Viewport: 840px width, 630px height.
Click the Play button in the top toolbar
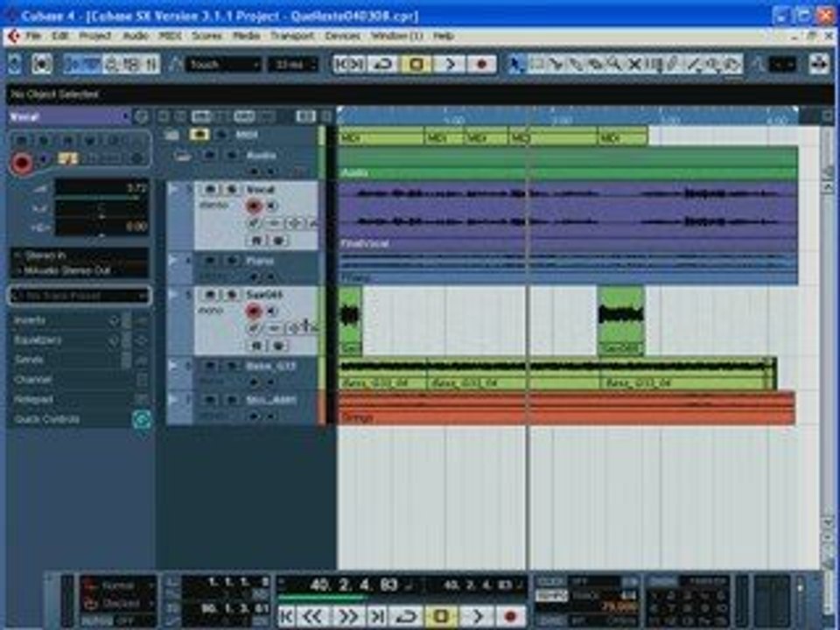(450, 65)
